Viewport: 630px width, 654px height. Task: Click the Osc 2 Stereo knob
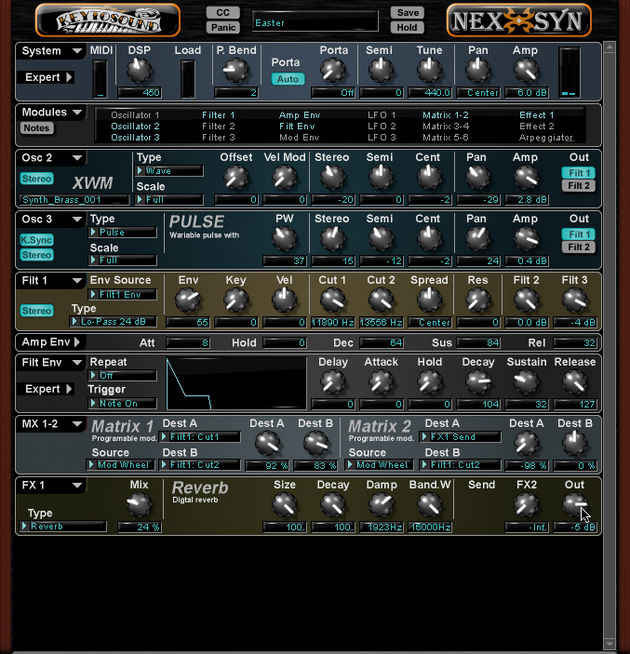click(333, 177)
